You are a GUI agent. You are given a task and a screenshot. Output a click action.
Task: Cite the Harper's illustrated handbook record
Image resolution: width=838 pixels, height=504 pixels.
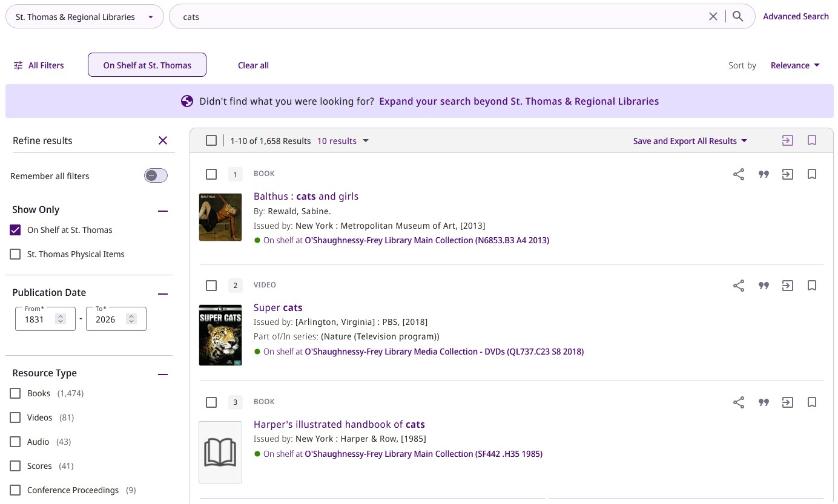click(x=764, y=402)
